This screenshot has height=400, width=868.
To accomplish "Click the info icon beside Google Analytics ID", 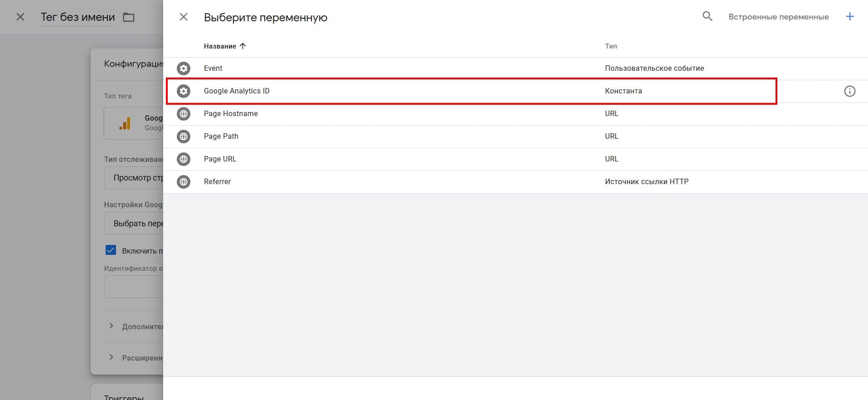I will point(849,91).
